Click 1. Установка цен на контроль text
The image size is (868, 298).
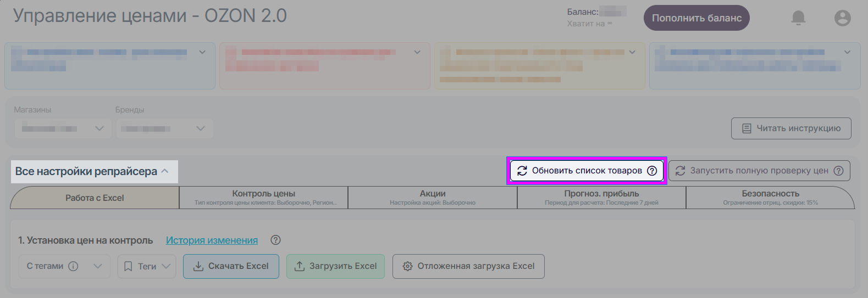[86, 240]
